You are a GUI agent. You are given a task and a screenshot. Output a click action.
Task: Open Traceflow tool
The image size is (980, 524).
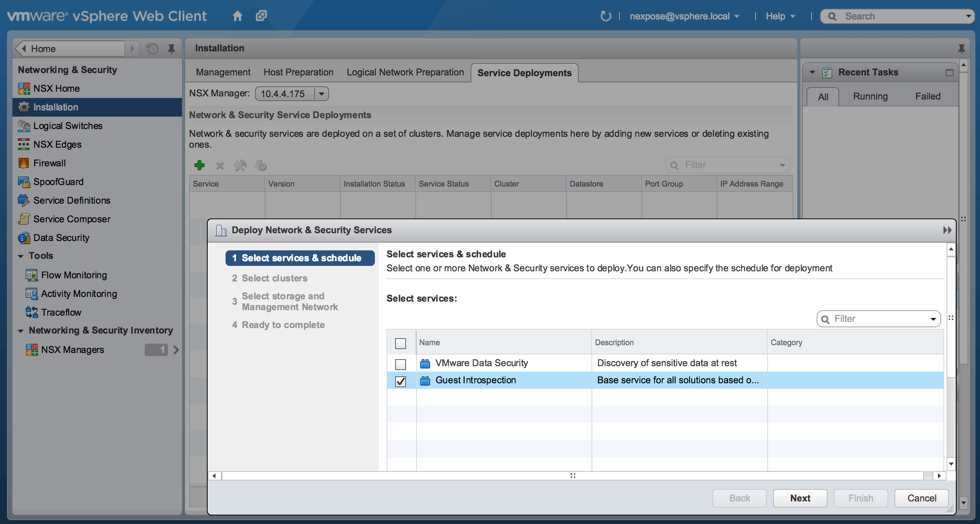61,313
